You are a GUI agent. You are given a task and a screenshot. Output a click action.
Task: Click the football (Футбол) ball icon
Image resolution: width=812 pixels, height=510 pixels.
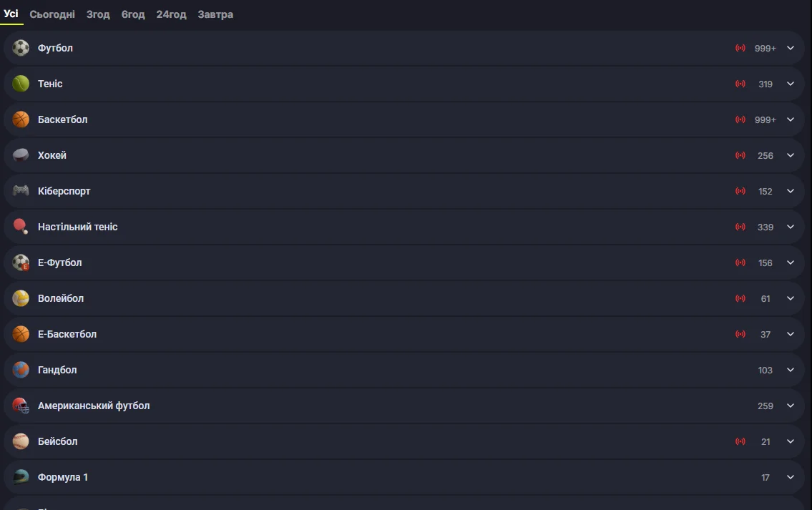coord(21,48)
